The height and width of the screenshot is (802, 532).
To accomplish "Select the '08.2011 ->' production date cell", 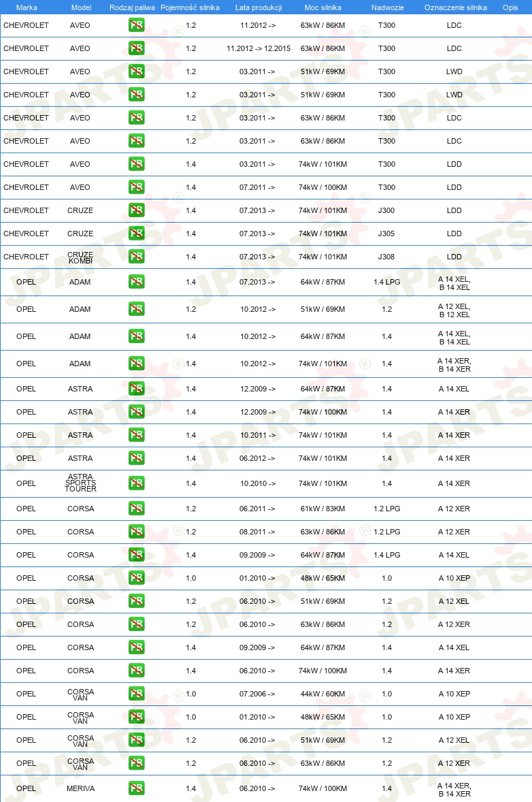I will coord(257,532).
